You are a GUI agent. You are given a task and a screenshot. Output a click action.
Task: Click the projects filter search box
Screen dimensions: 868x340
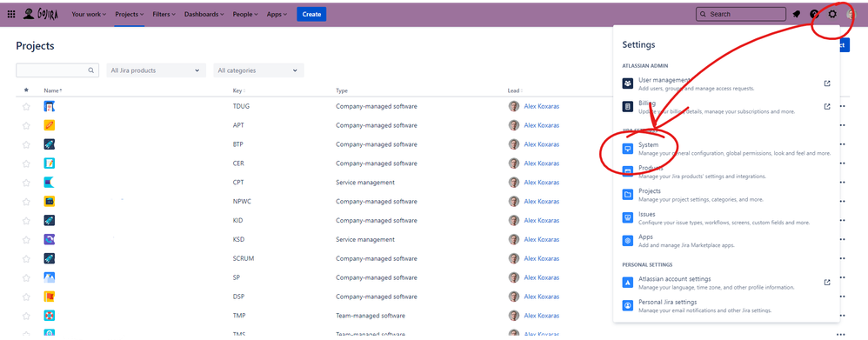click(x=57, y=70)
